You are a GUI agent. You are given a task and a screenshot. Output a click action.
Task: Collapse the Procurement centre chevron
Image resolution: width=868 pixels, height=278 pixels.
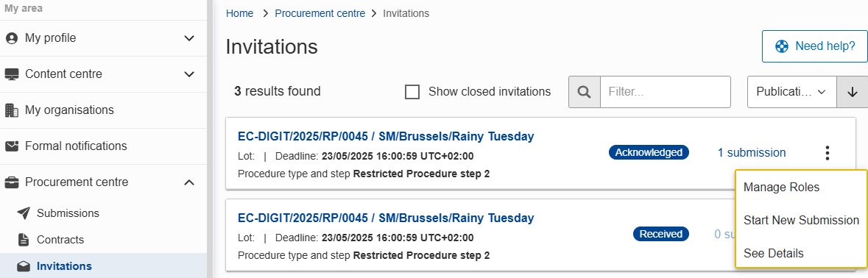tap(189, 182)
